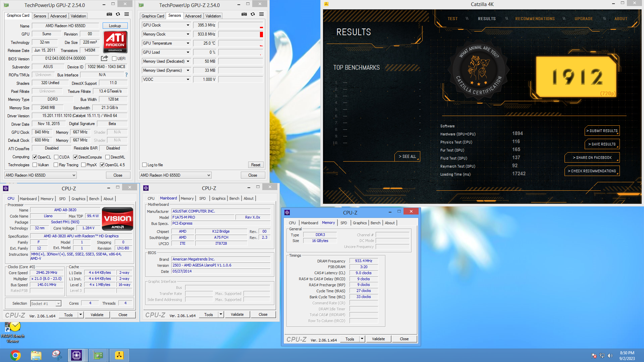Click the GPU Temperature sensor graph bar
This screenshot has width=644, height=362.
(x=241, y=43)
